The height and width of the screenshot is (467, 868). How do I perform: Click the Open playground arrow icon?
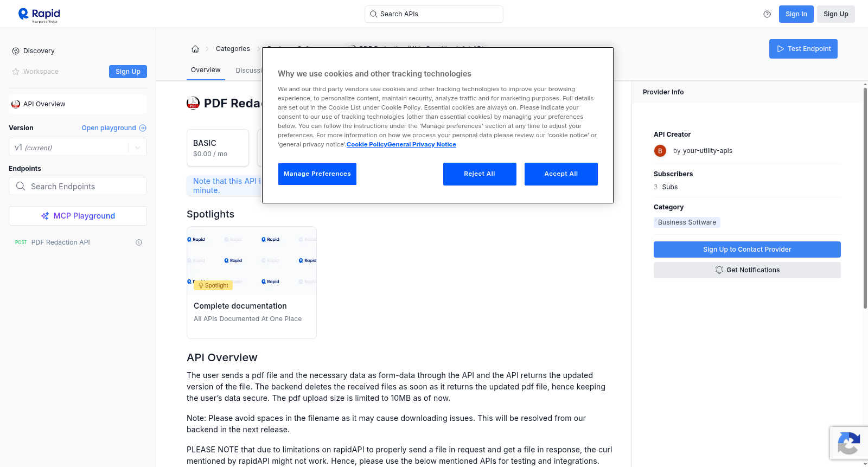point(143,128)
